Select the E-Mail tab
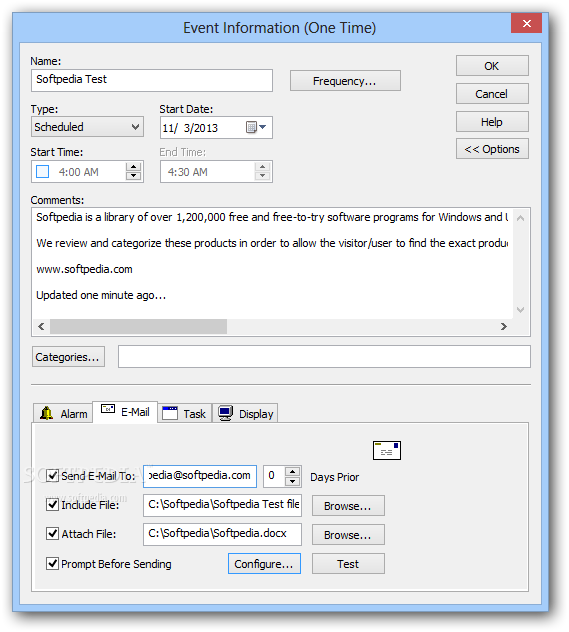This screenshot has height=632, width=569. point(125,412)
